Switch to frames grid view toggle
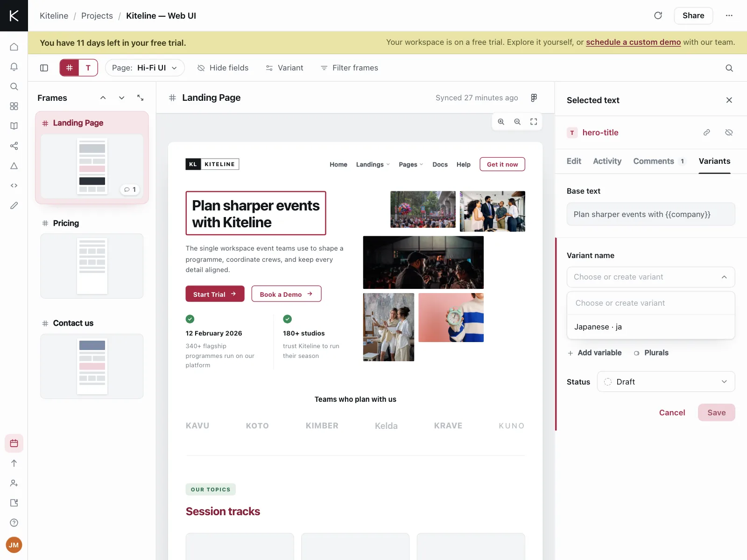 point(69,68)
